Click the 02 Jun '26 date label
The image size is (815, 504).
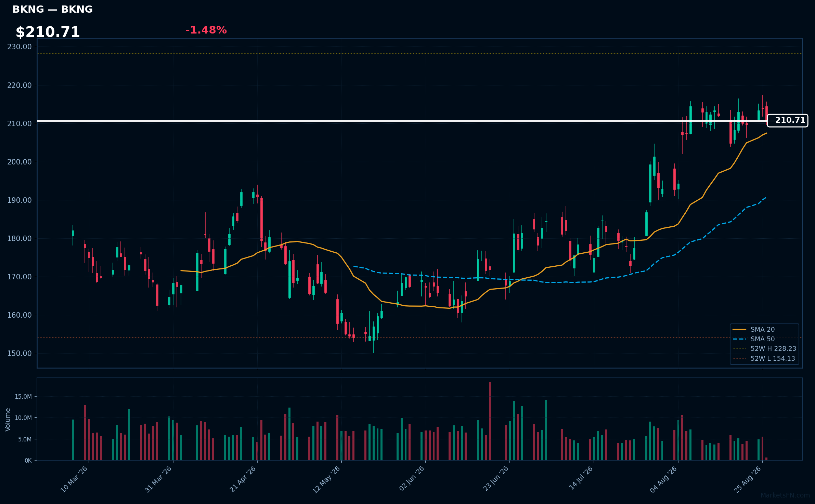412,479
